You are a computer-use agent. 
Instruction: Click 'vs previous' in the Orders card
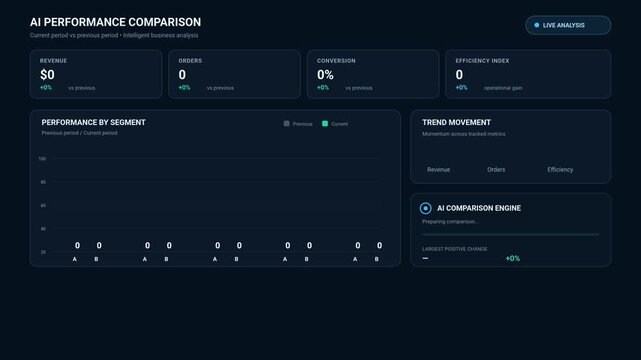click(x=220, y=88)
